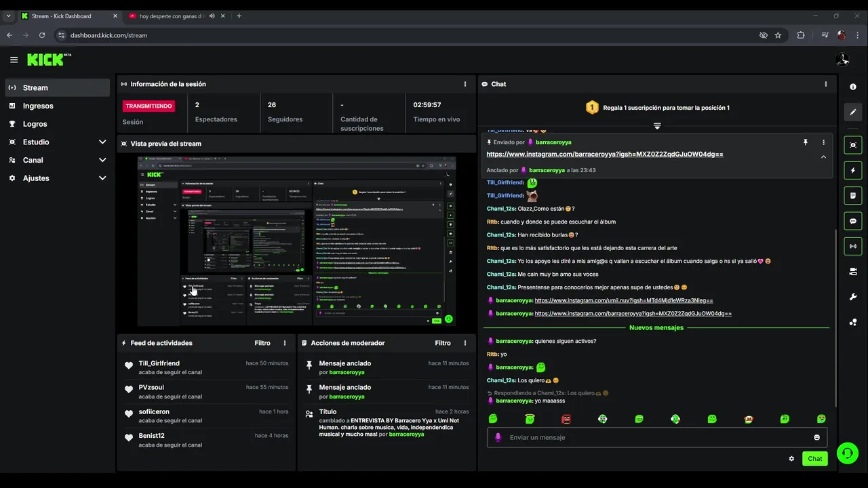
Task: Open Chat panel three-dot menu
Action: pos(825,84)
